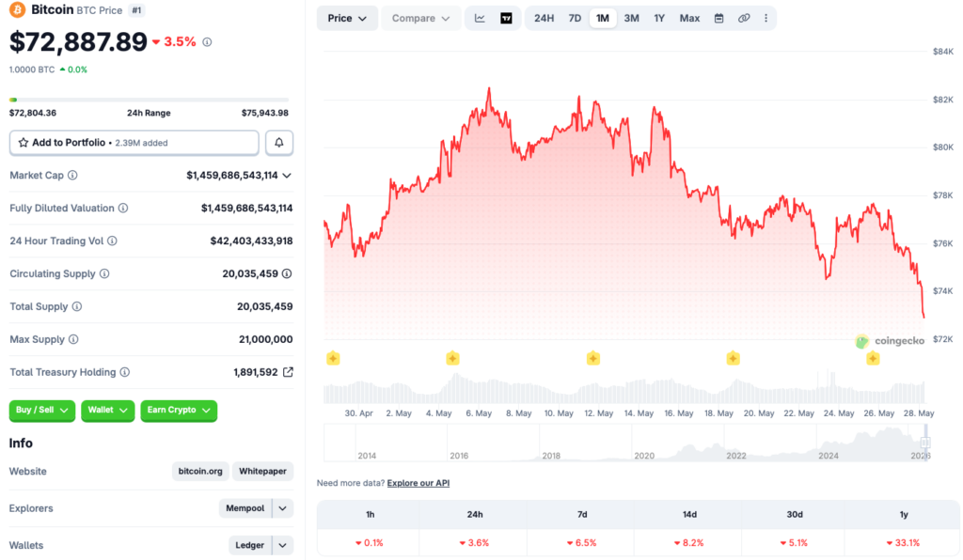This screenshot has height=560, width=963.
Task: Open the Mempool explorer button
Action: coord(245,508)
